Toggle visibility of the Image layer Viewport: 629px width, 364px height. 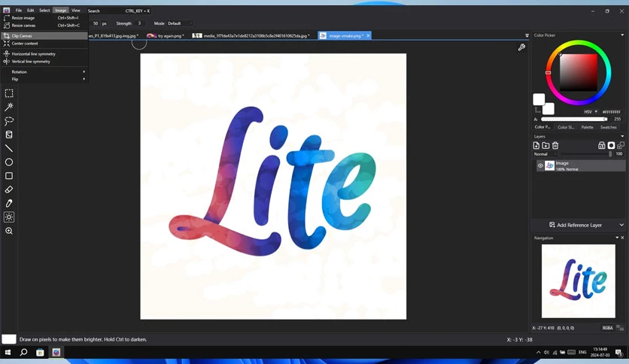[x=540, y=165]
